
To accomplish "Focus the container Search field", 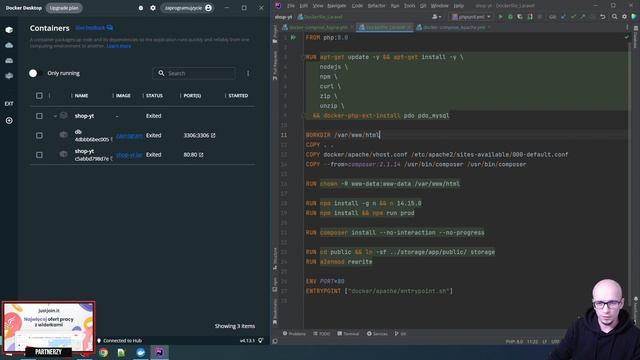I will pos(194,73).
